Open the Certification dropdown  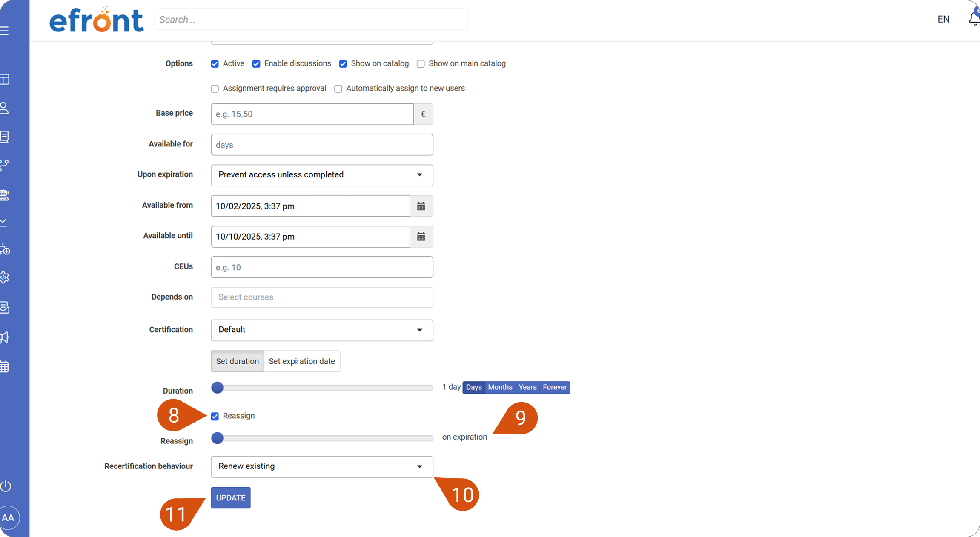[322, 330]
